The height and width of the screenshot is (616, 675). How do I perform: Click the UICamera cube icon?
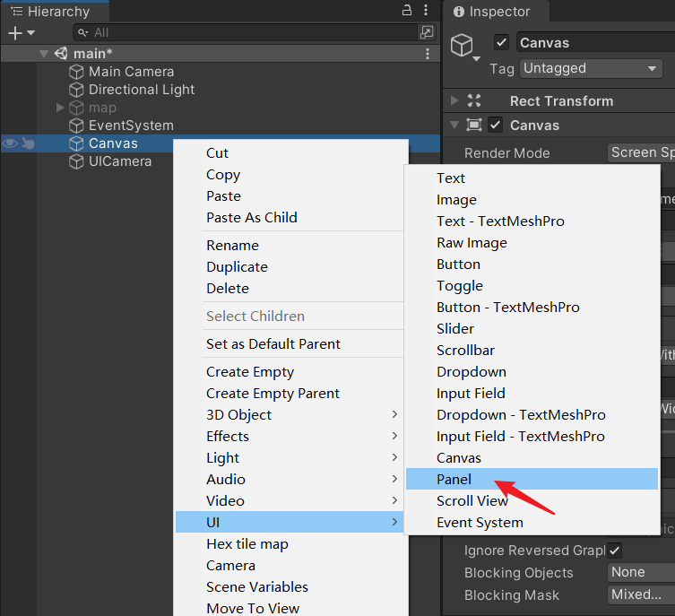[x=76, y=162]
